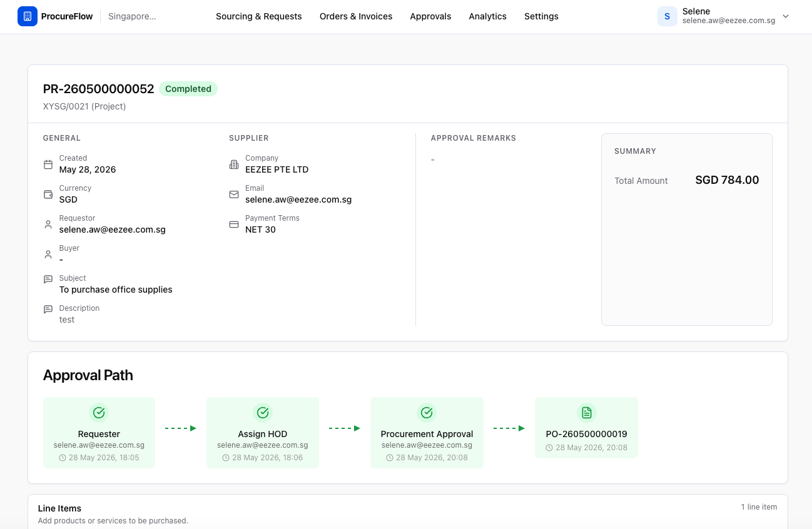Click the Singapore organization selector
Screen dimensions: 812x529
click(x=132, y=16)
